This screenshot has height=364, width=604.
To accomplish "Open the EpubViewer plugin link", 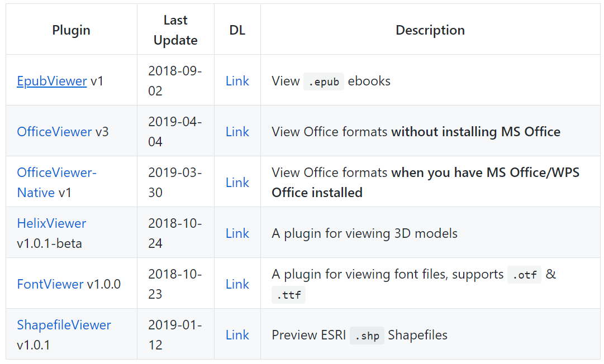I will (x=52, y=81).
